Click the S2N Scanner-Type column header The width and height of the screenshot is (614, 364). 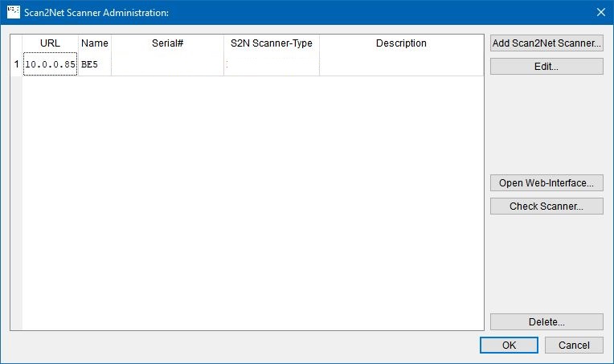coord(272,43)
